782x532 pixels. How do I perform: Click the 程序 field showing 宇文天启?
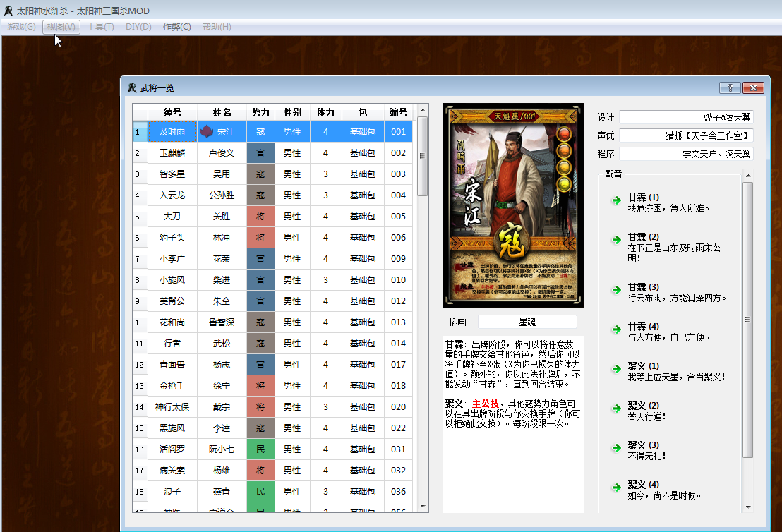coord(686,154)
